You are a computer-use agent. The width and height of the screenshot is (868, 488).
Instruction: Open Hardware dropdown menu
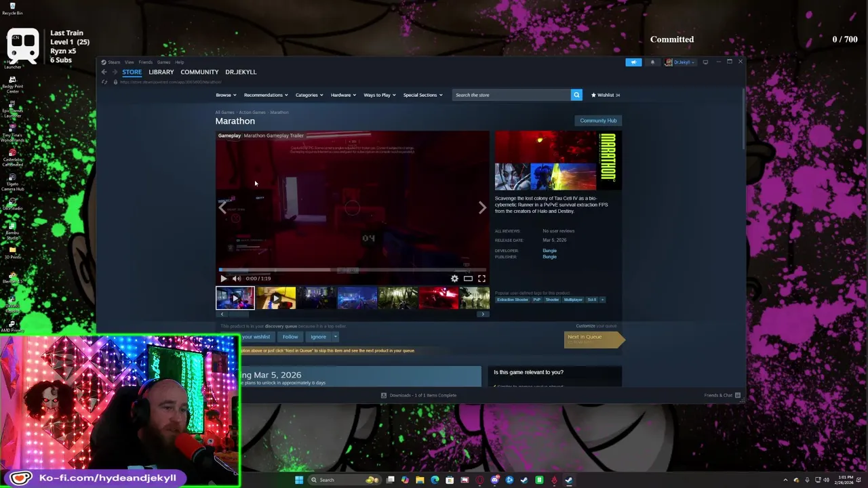tap(343, 95)
